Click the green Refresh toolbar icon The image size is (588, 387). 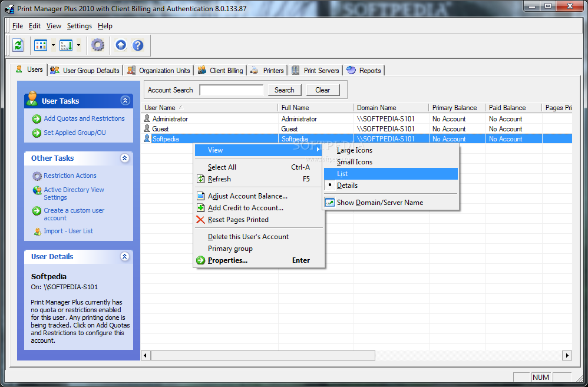click(18, 46)
